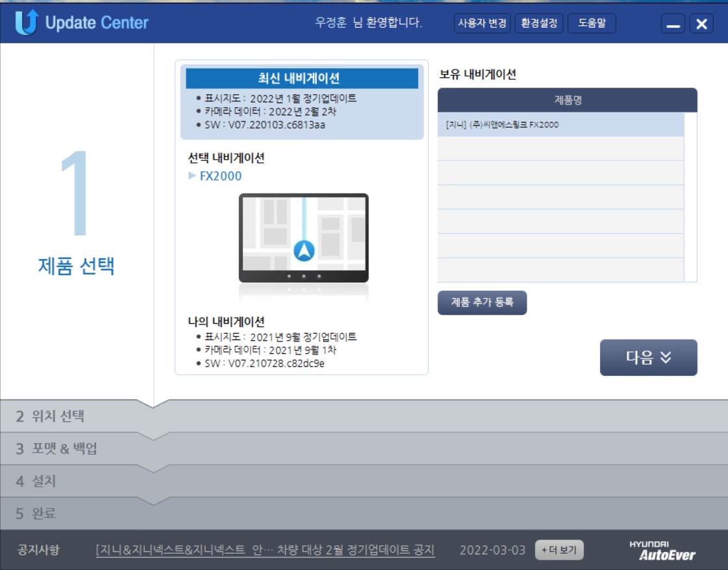The height and width of the screenshot is (570, 728).
Task: Click 표시지도 2021년 9월 정기업데이트 text
Action: [281, 337]
